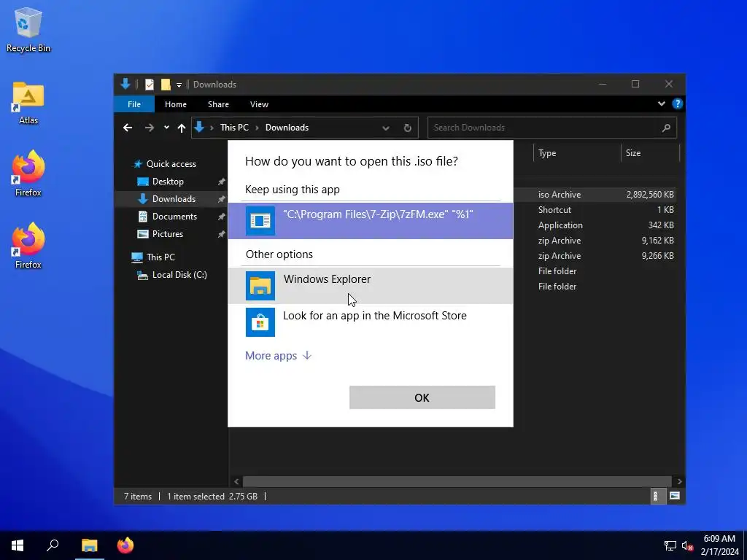The image size is (747, 560).
Task: Click the muted volume tray icon
Action: pos(687,545)
